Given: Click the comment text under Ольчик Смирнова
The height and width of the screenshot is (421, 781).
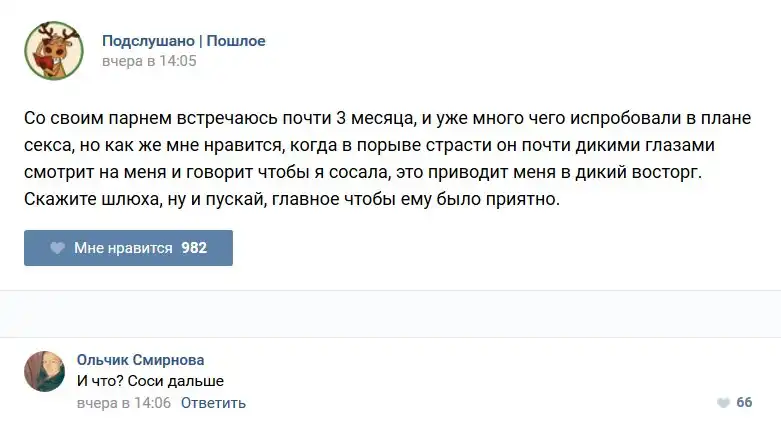Looking at the screenshot, I should 150,381.
